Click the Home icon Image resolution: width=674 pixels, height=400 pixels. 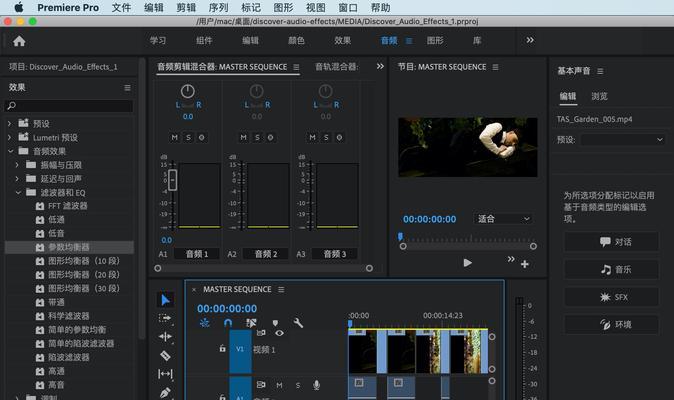point(19,41)
